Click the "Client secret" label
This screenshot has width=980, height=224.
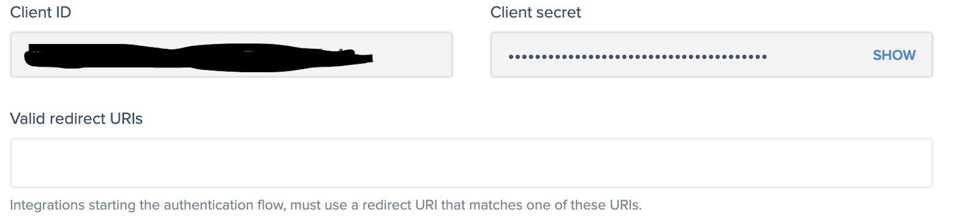(535, 12)
